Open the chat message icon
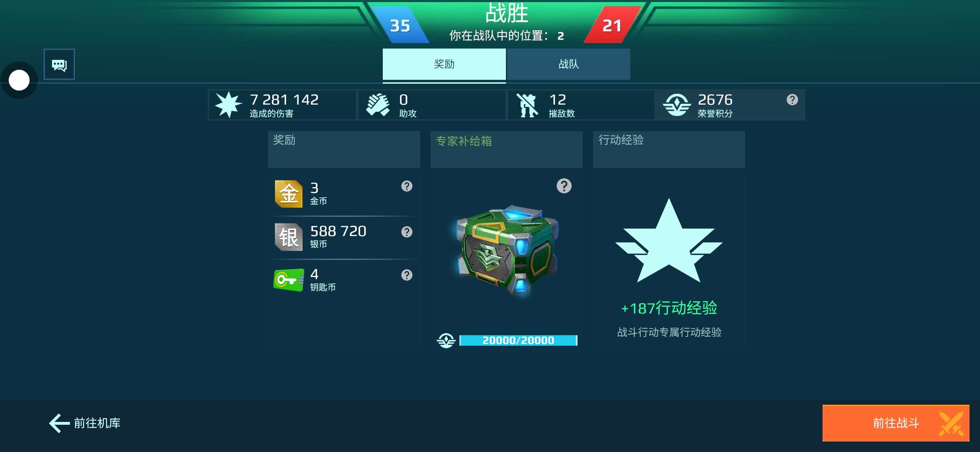The height and width of the screenshot is (452, 980). click(59, 64)
